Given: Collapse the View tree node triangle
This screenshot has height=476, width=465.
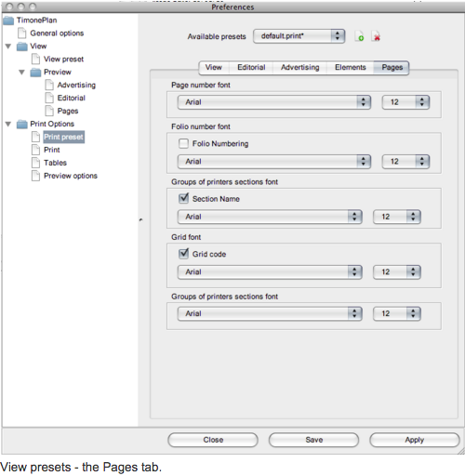Looking at the screenshot, I should pos(8,46).
